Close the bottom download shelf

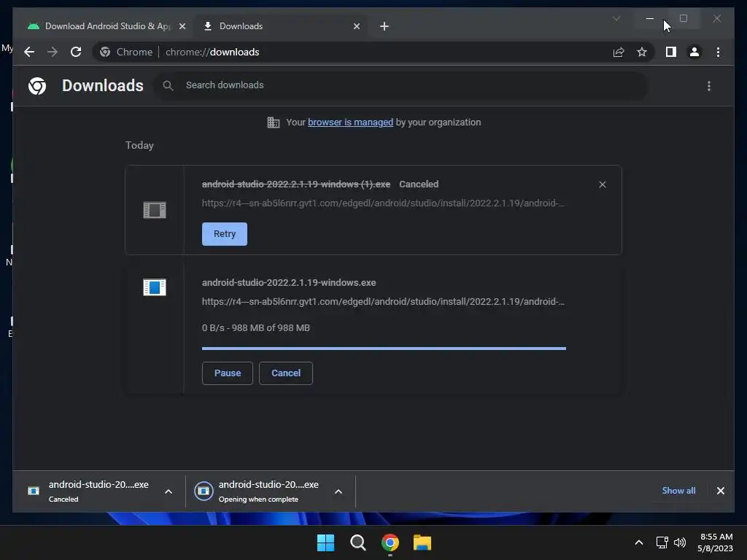720,491
